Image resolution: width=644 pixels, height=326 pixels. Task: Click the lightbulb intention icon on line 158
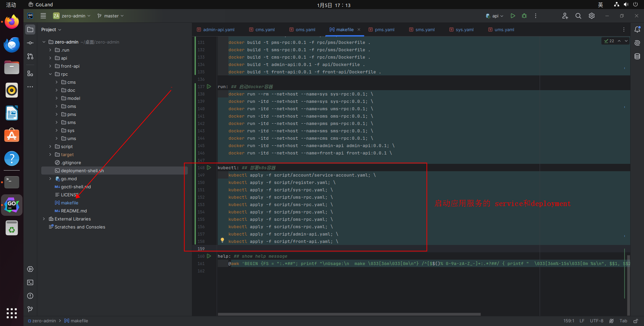(x=222, y=240)
